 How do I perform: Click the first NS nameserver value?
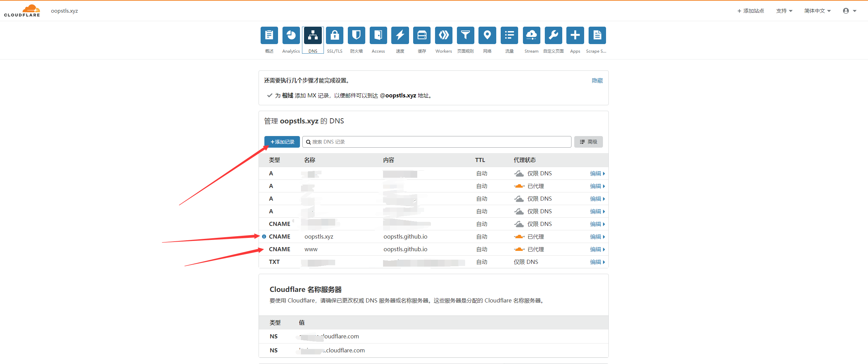pos(329,337)
